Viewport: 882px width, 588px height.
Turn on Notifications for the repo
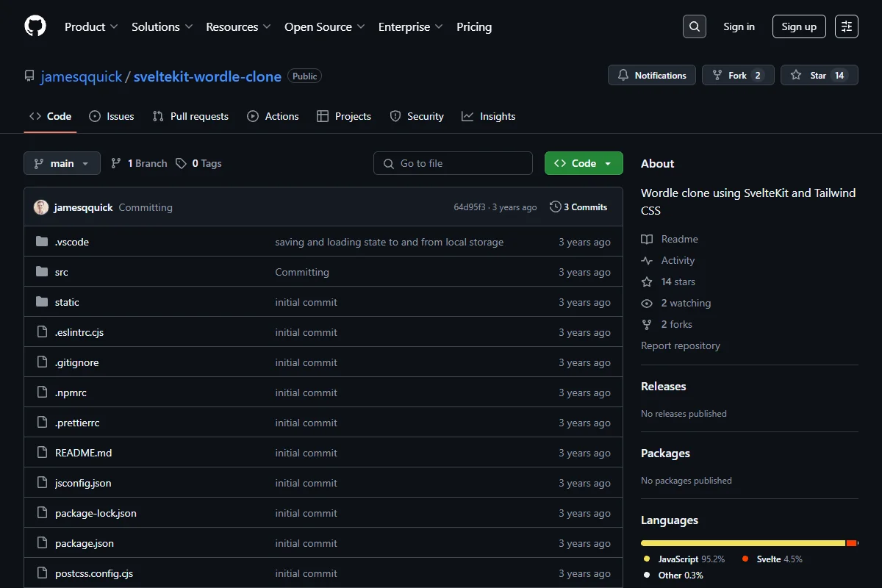pos(652,75)
